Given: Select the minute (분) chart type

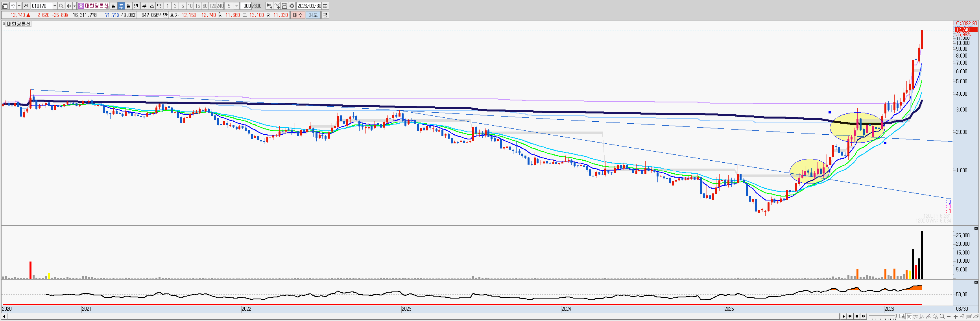Looking at the screenshot, I should [144, 6].
